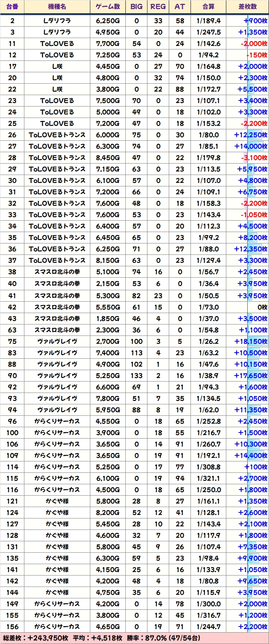
Task: Click かぐや様 in row 121
Action: click(x=57, y=501)
